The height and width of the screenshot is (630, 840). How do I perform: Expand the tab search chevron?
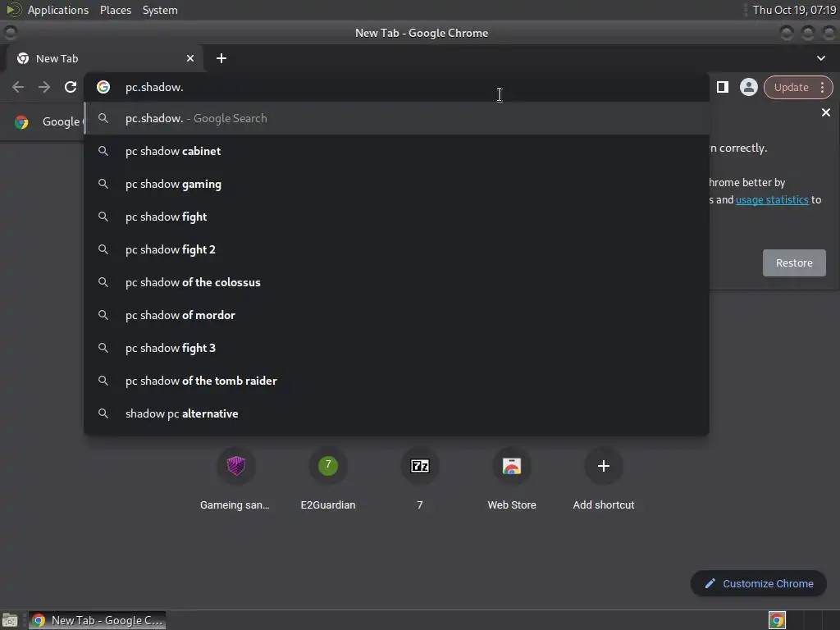coord(820,58)
